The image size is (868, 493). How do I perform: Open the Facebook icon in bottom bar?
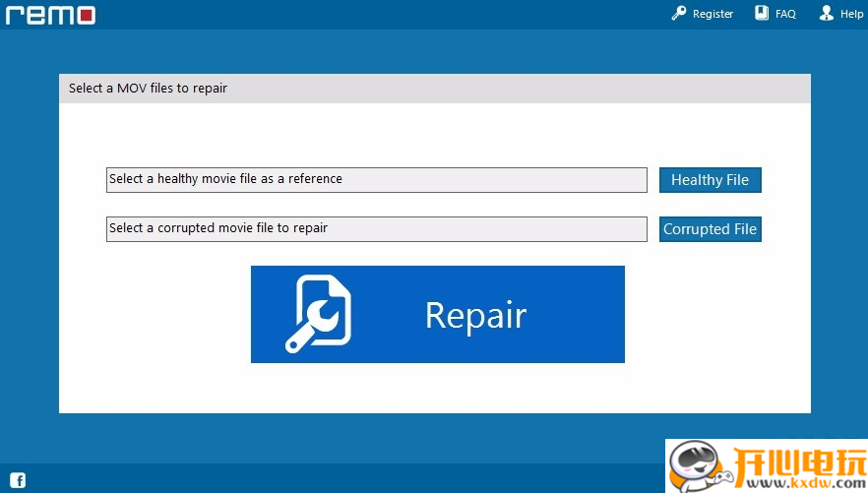(18, 480)
